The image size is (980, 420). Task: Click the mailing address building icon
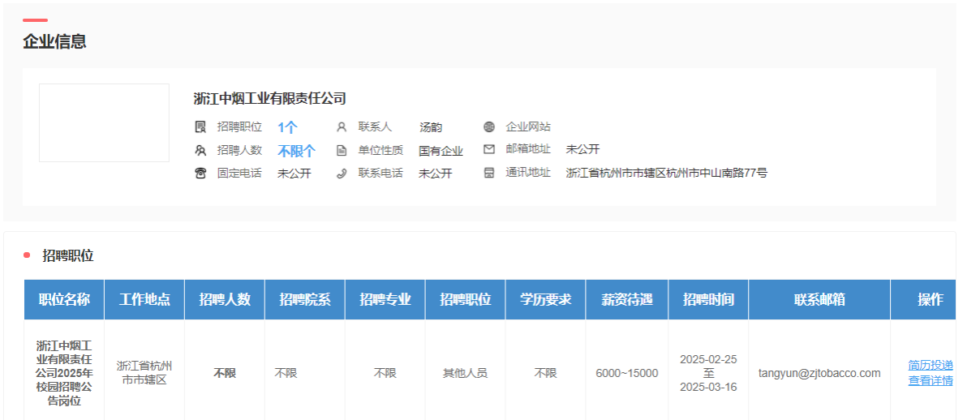488,173
